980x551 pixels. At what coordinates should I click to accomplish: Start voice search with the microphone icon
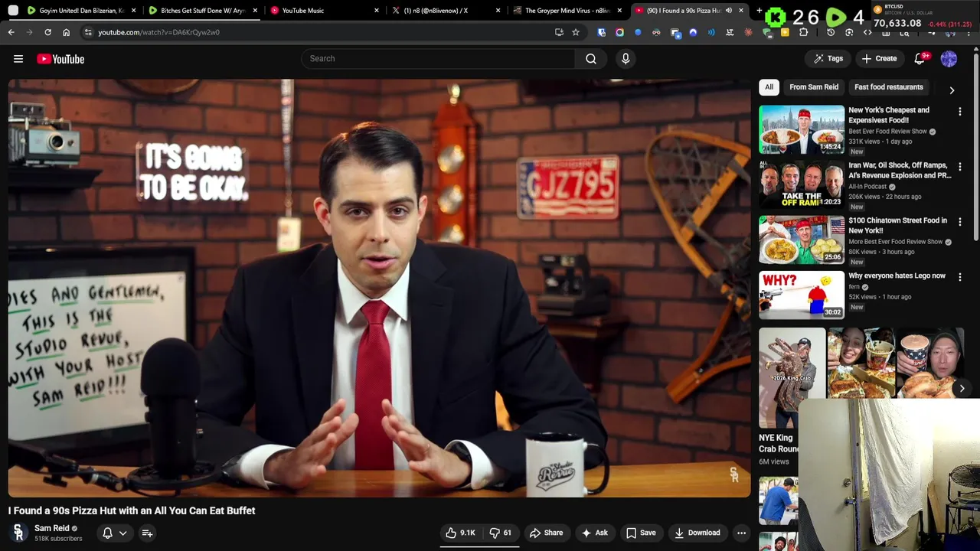coord(626,59)
